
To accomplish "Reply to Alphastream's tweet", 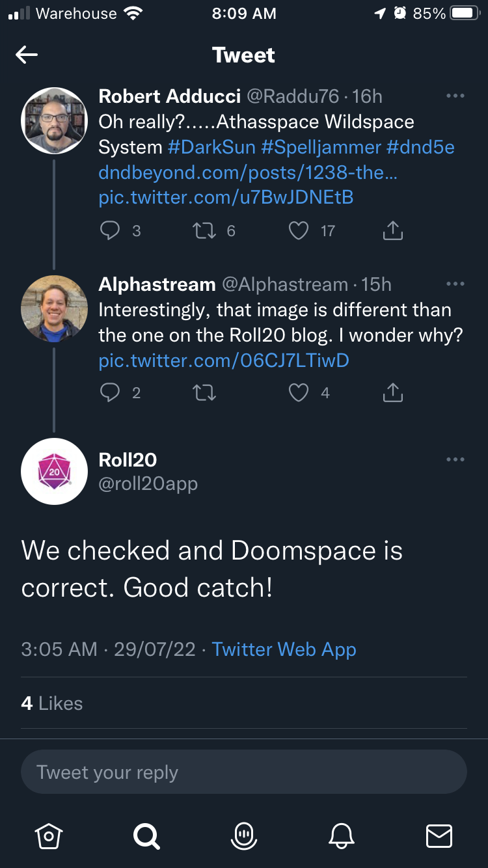I will pyautogui.click(x=111, y=392).
